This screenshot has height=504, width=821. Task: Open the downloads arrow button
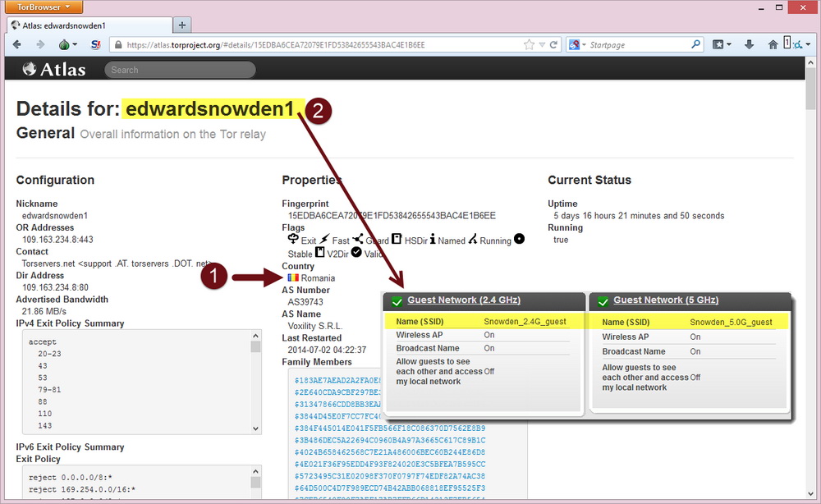click(750, 44)
